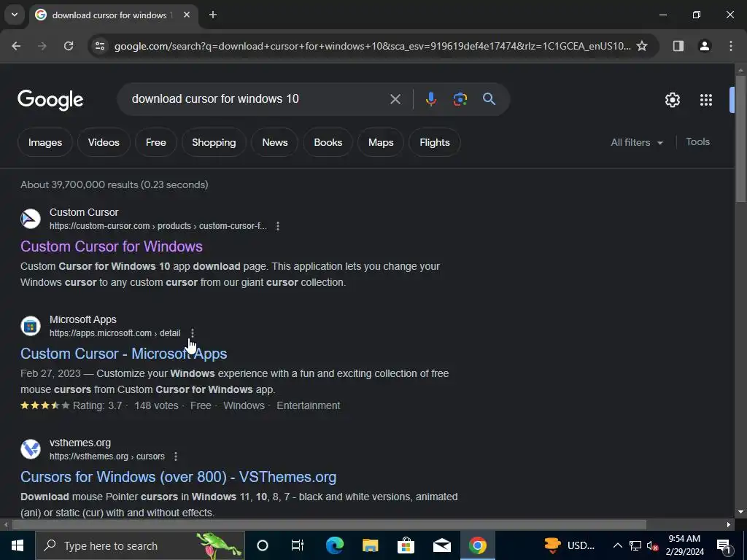Open Custom Cursor - Microsoft Apps link

point(124,354)
